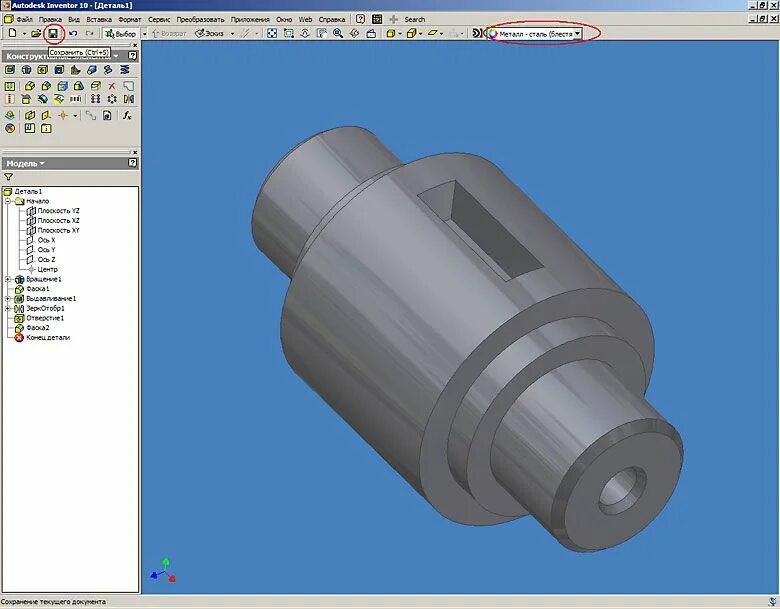Viewport: 780px width, 609px height.
Task: Select Плоскость XZ in the tree
Action: click(x=58, y=220)
